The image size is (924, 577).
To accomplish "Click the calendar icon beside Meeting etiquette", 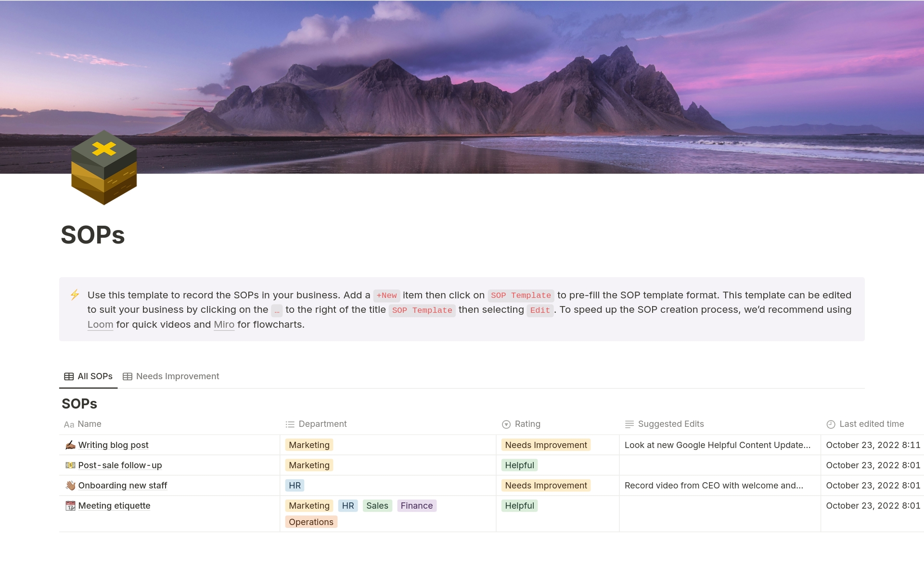I will (70, 505).
